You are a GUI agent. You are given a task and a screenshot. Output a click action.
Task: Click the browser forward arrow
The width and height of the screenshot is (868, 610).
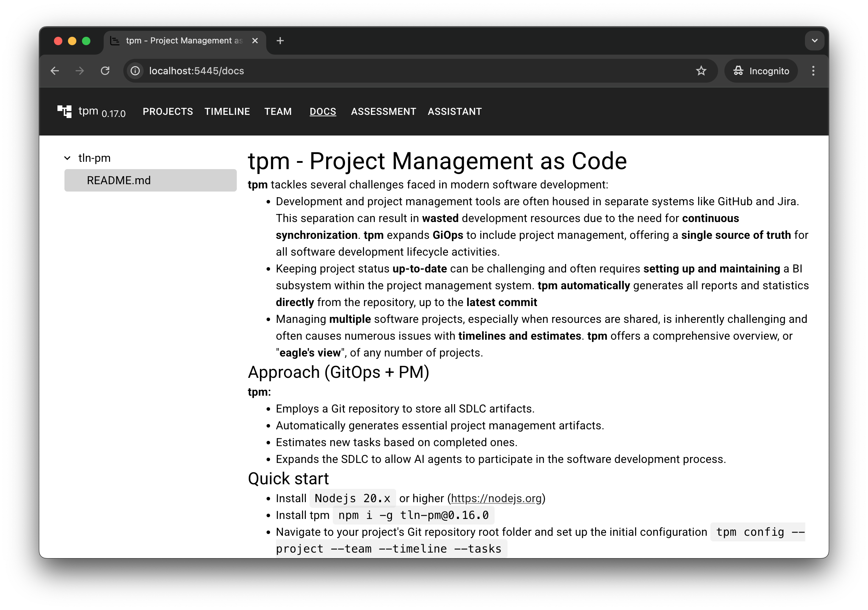point(80,71)
